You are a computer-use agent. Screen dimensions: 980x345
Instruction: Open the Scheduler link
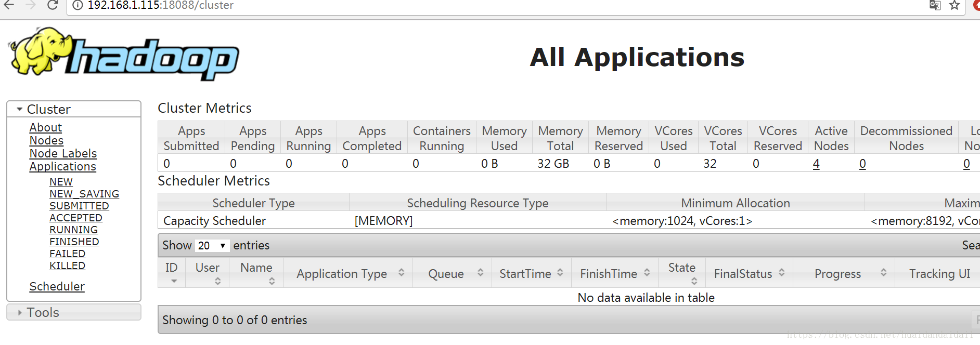[x=57, y=286]
